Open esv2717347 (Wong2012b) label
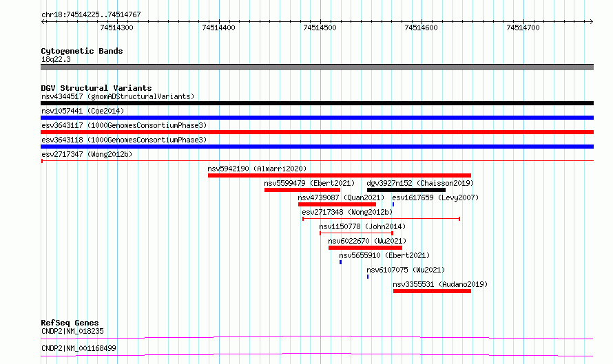613x364 pixels. [87, 154]
